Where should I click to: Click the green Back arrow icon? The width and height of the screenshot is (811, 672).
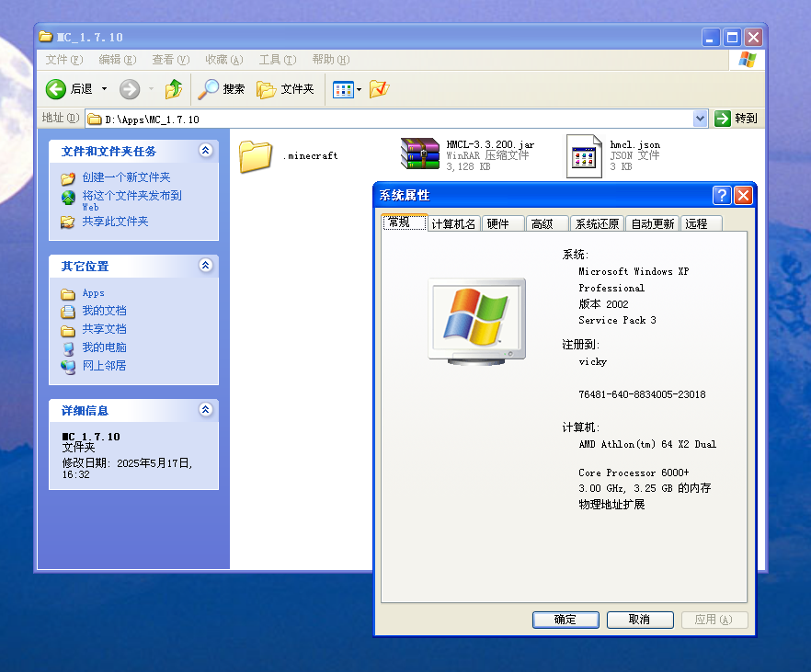pyautogui.click(x=56, y=89)
